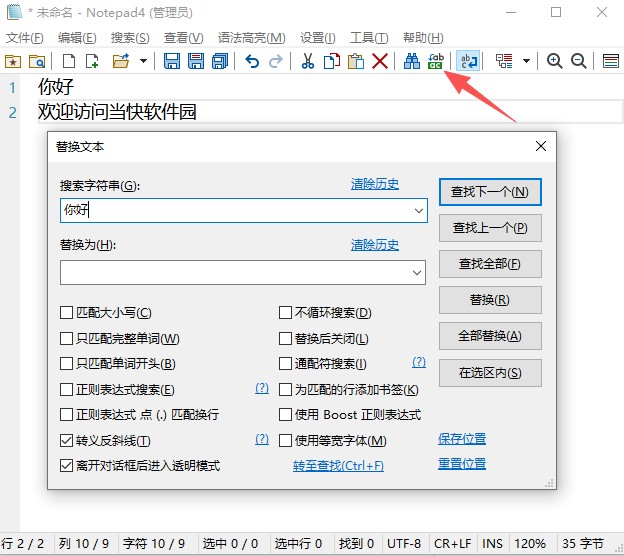Click the Find binoculars toolbar icon
The width and height of the screenshot is (624, 556).
[411, 61]
